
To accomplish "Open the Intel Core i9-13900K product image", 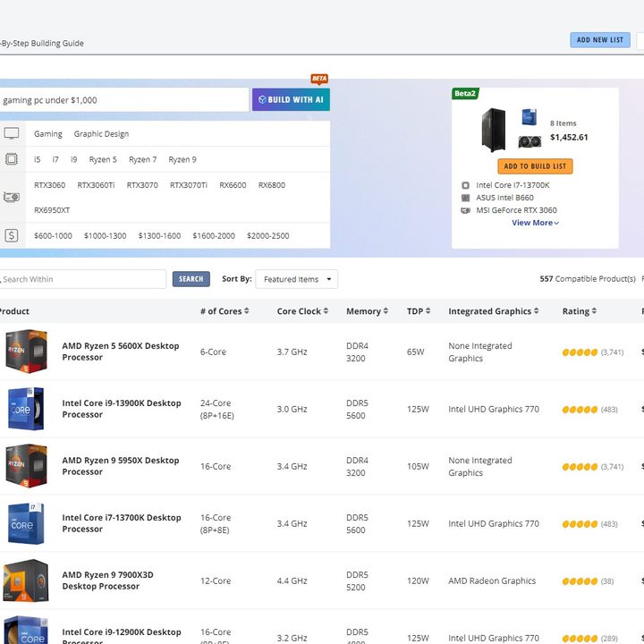I will 26,409.
